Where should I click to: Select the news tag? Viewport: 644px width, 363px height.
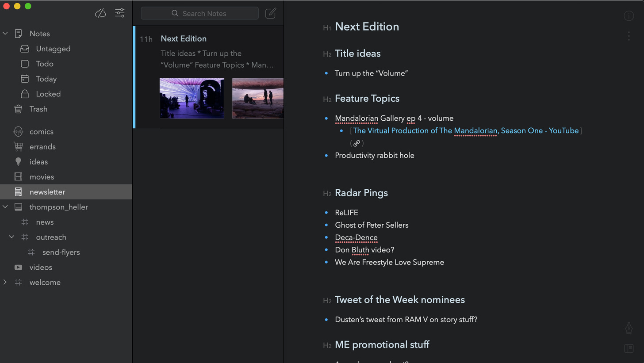point(45,222)
